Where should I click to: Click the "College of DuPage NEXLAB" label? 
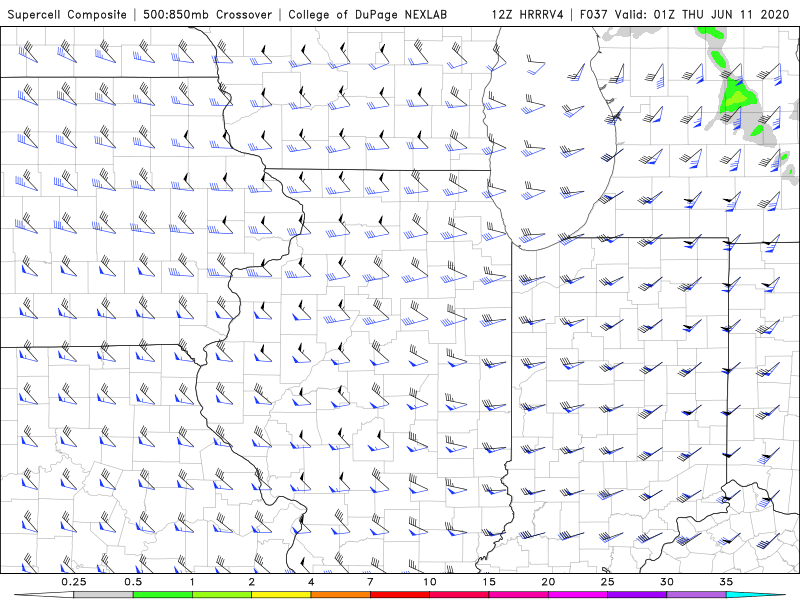(367, 14)
